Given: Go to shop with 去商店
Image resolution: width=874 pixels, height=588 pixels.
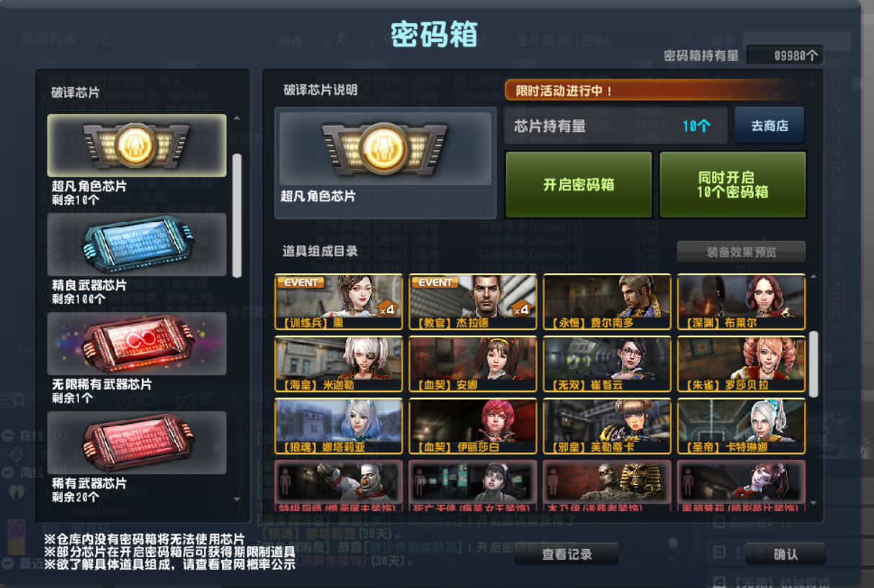Looking at the screenshot, I should (770, 125).
